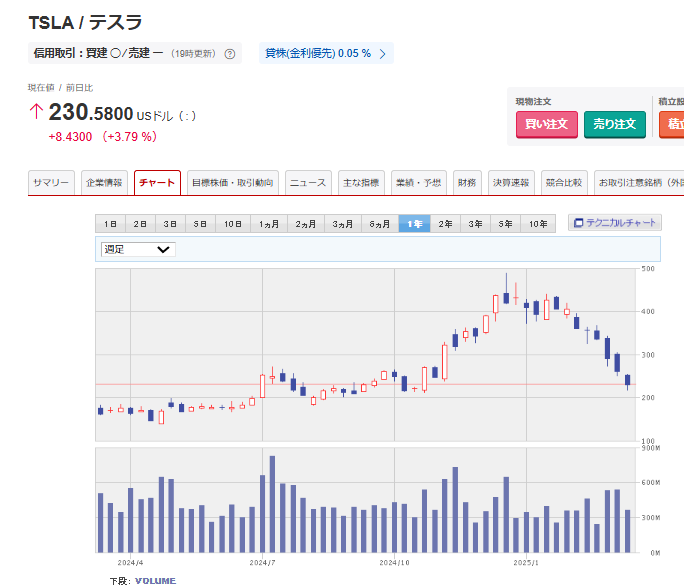This screenshot has width=684, height=586.
Task: Click the +8.4300 (+3.79 %) change text
Action: (103, 137)
